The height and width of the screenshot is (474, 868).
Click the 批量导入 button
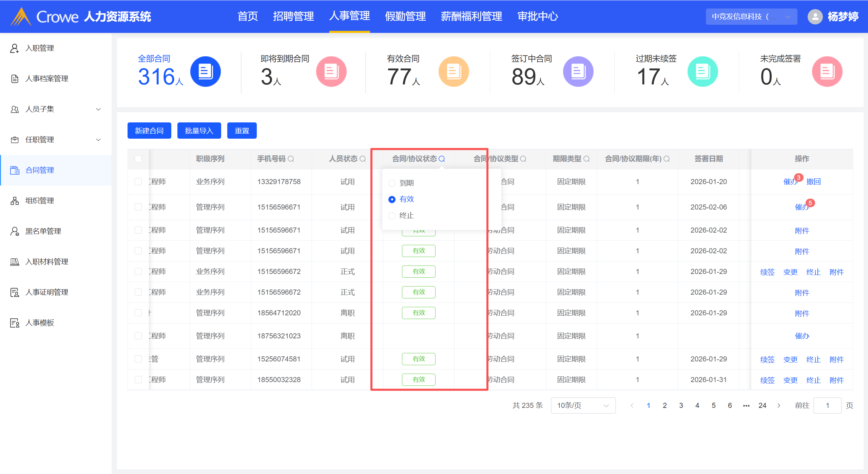pyautogui.click(x=199, y=131)
